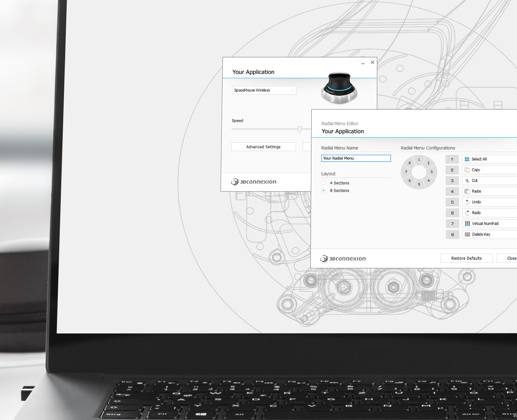Pick section 5 on the radial wheel
The image size is (517, 420).
pos(419,185)
